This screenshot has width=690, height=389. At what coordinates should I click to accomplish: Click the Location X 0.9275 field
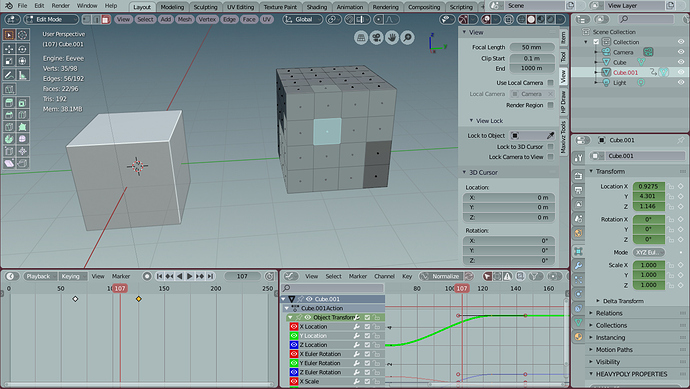(x=649, y=186)
